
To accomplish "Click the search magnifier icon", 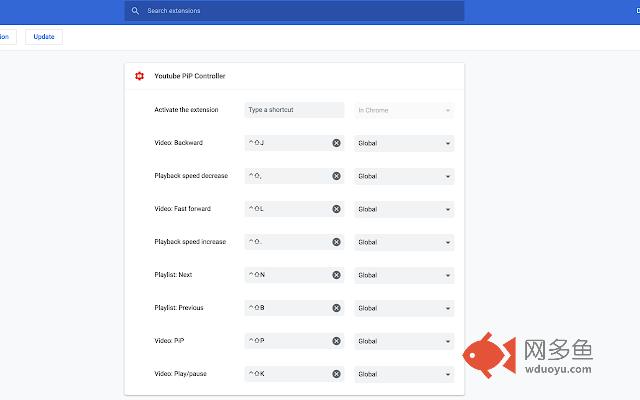I will 135,11.
